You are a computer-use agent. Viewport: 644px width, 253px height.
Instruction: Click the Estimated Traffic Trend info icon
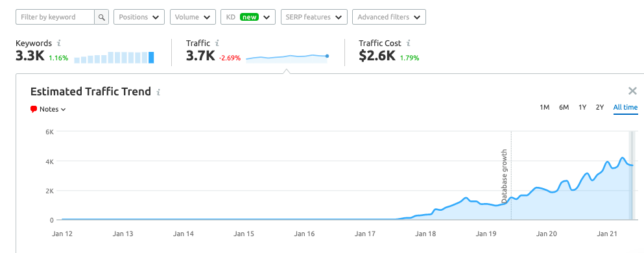(158, 92)
